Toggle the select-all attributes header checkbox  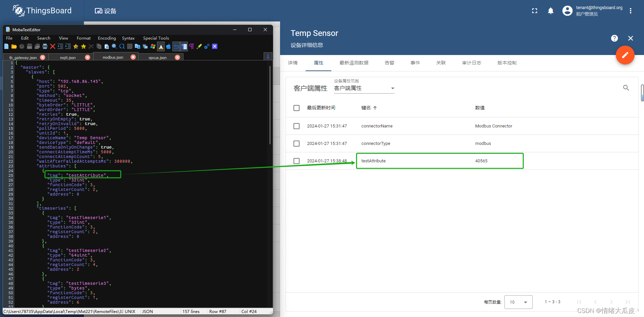(297, 108)
